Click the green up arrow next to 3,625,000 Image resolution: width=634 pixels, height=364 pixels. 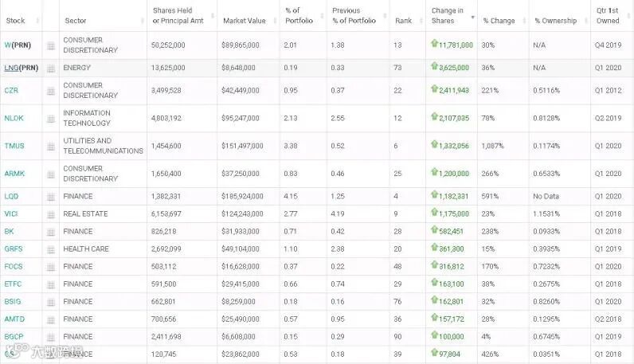click(435, 66)
